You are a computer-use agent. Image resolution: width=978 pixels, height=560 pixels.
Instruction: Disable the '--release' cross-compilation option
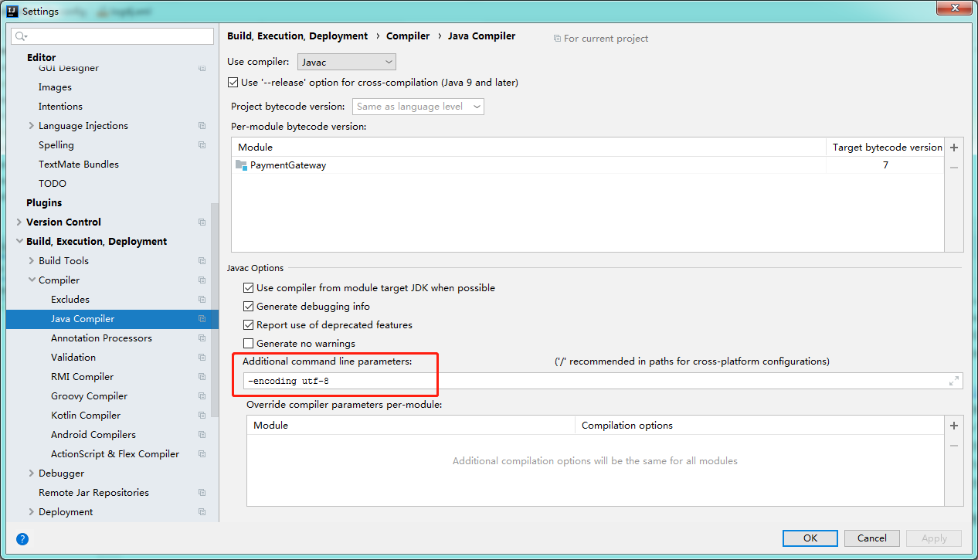233,83
